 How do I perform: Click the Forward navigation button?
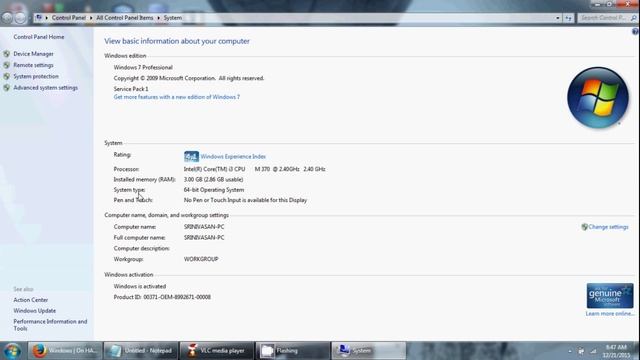click(20, 18)
